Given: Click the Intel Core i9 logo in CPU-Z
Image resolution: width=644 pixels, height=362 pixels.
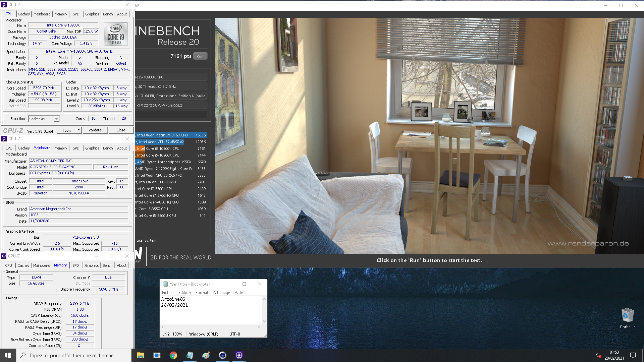Looking at the screenshot, I should tap(115, 34).
